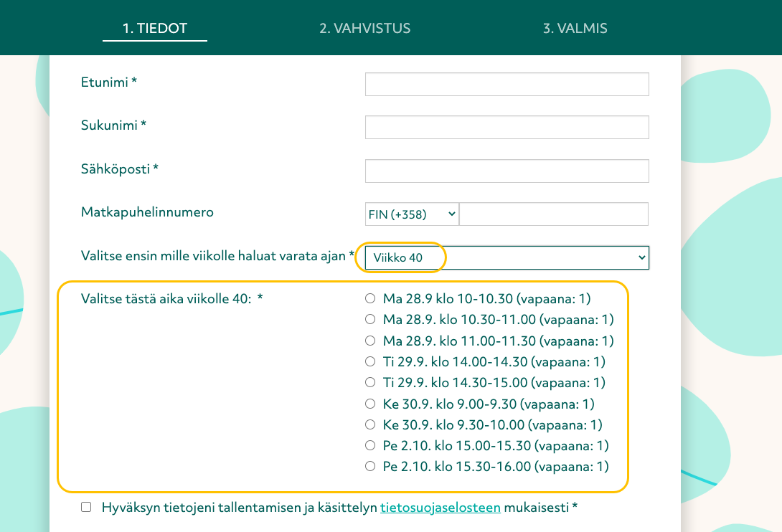Choose Ke 30.9. klo 9.00-9.30 time
This screenshot has height=532, width=782.
(x=370, y=404)
